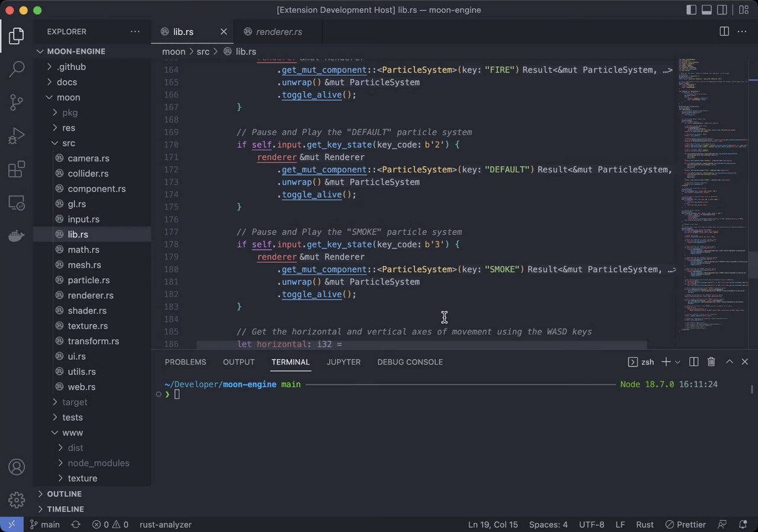Toggle secondary side bar in title bar

(722, 10)
